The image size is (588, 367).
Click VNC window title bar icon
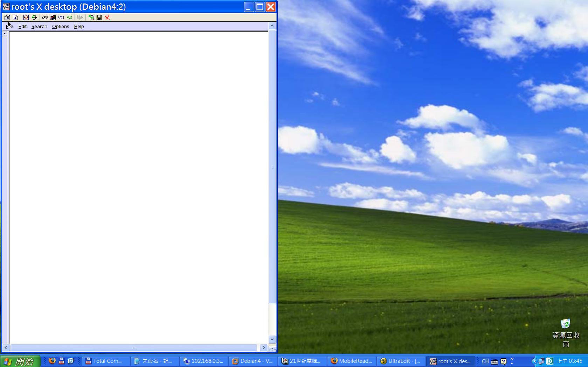tap(6, 7)
